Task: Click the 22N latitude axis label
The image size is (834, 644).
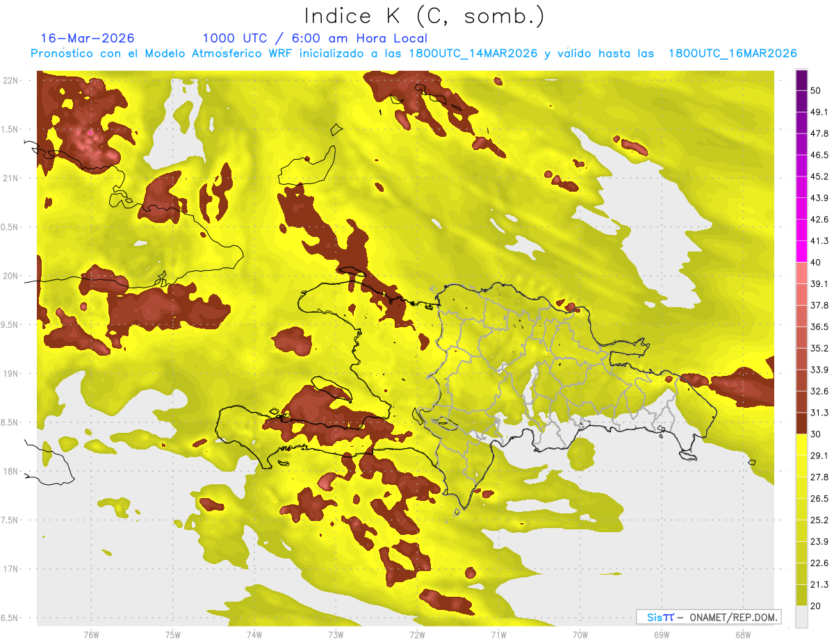Action: 12,80
